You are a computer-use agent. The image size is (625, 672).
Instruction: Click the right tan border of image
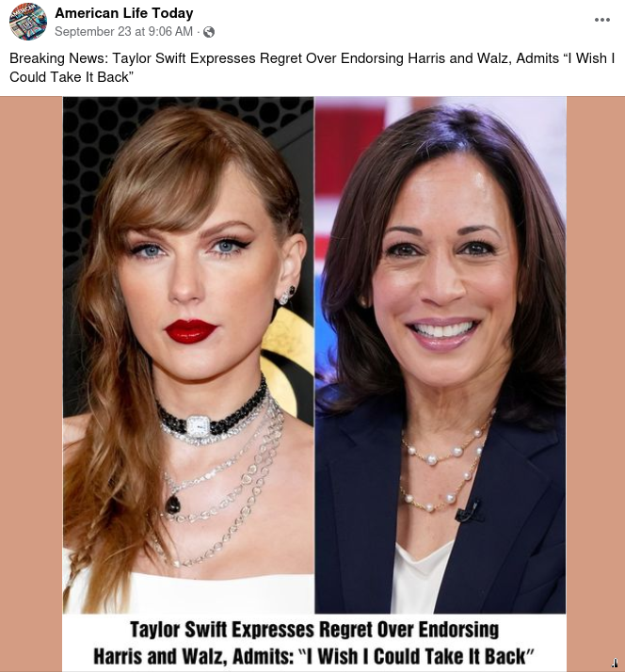click(595, 376)
